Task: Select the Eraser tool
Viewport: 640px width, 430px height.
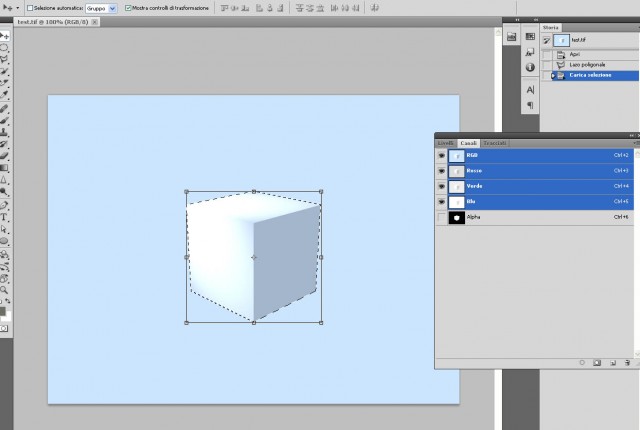Action: pos(4,156)
